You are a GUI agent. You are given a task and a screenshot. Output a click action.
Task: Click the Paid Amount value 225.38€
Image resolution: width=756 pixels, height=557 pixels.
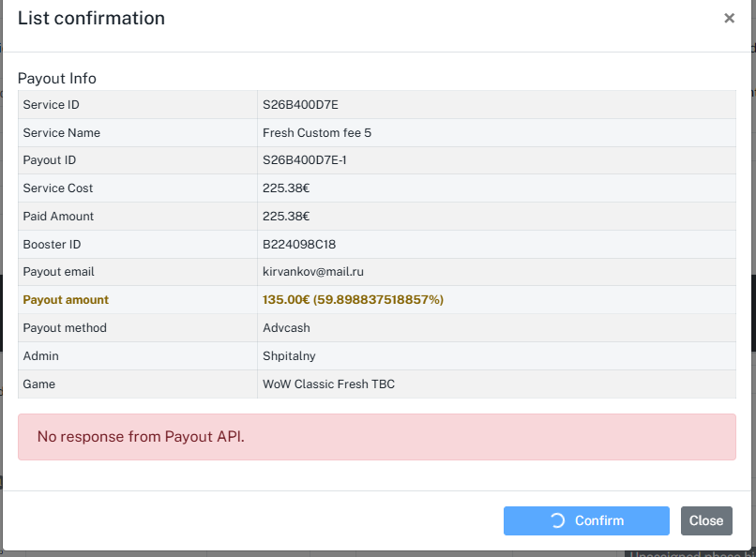(x=286, y=216)
